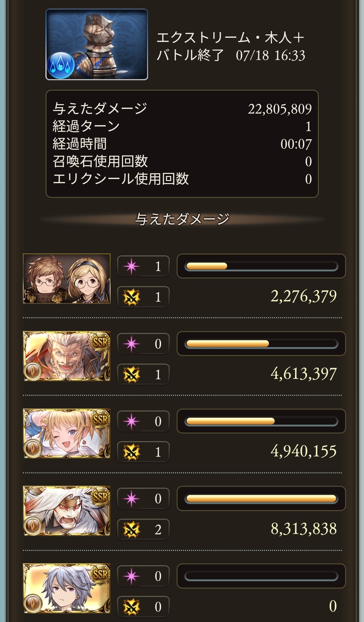The height and width of the screenshot is (622, 364).
Task: Tap the water element badge icon
Action: tap(61, 65)
